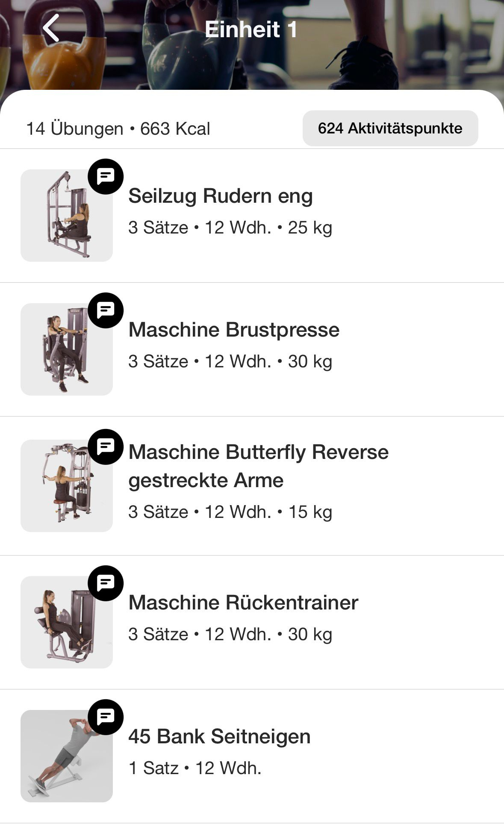Select the Maschine Rückentrainer title

pos(243,603)
